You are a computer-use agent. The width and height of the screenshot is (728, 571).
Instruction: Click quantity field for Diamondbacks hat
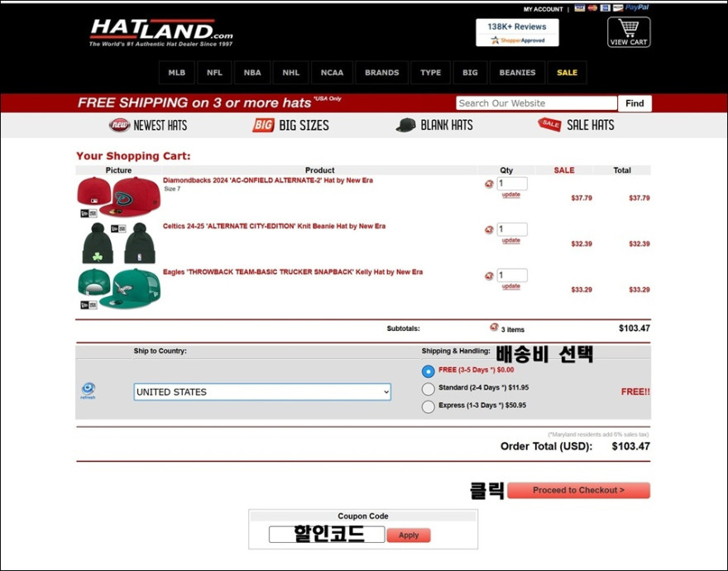[512, 184]
